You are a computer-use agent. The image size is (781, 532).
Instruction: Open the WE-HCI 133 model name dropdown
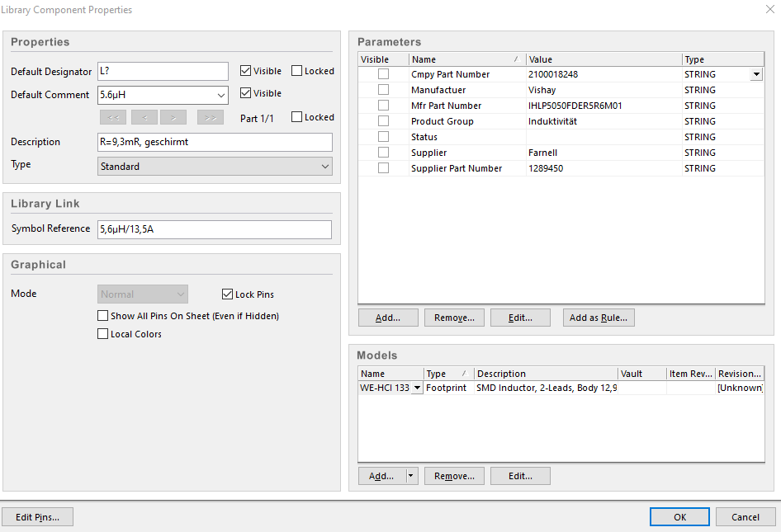417,388
